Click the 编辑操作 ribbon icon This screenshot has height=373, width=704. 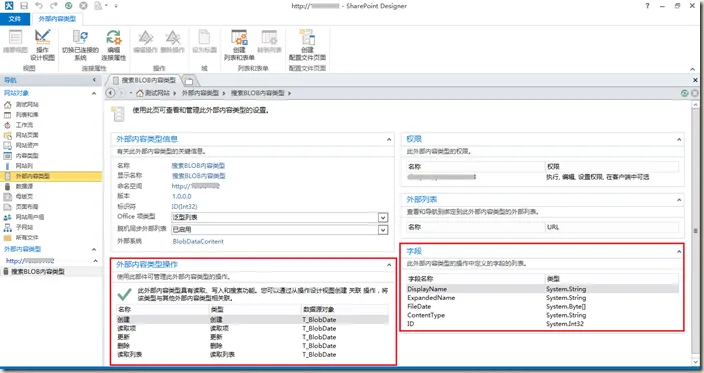coord(145,41)
